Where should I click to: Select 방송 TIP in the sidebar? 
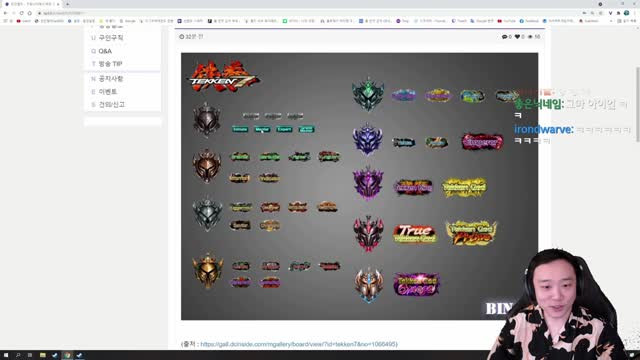[x=110, y=64]
